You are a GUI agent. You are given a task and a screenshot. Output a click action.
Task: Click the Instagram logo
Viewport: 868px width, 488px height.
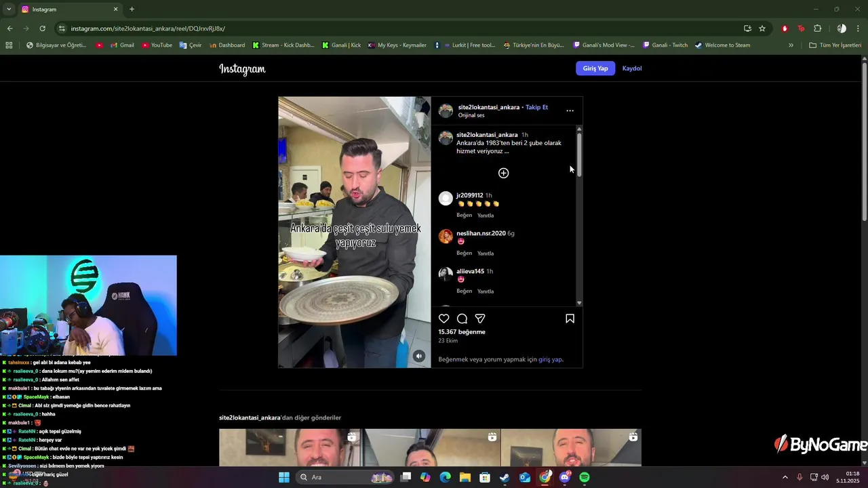[242, 68]
